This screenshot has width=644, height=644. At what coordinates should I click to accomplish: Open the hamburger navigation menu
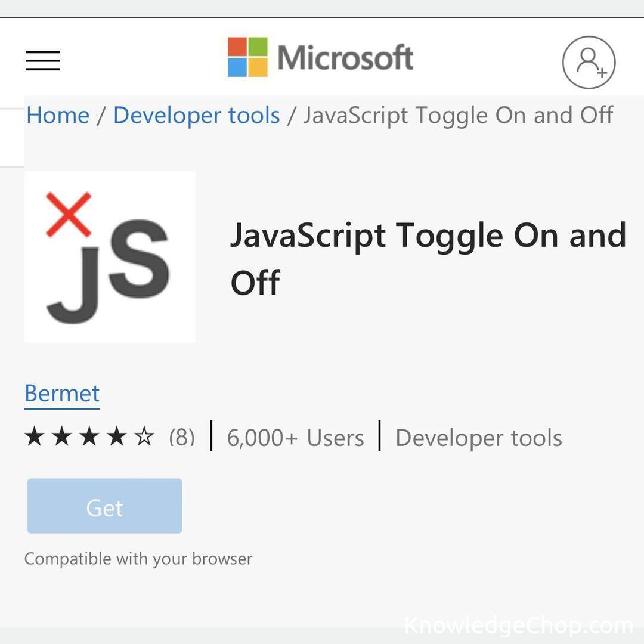(43, 61)
